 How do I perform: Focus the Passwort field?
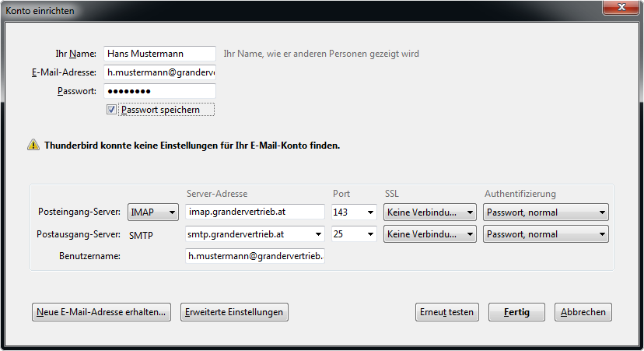pos(159,91)
